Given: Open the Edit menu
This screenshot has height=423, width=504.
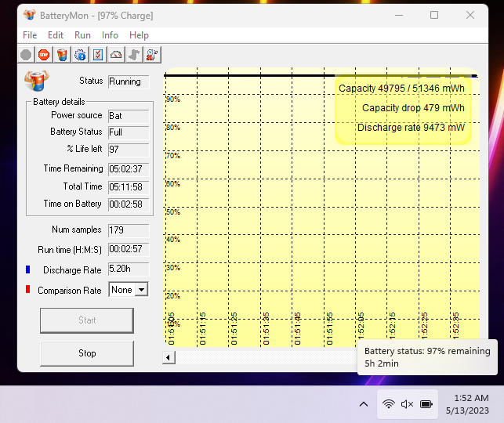Looking at the screenshot, I should coord(56,35).
